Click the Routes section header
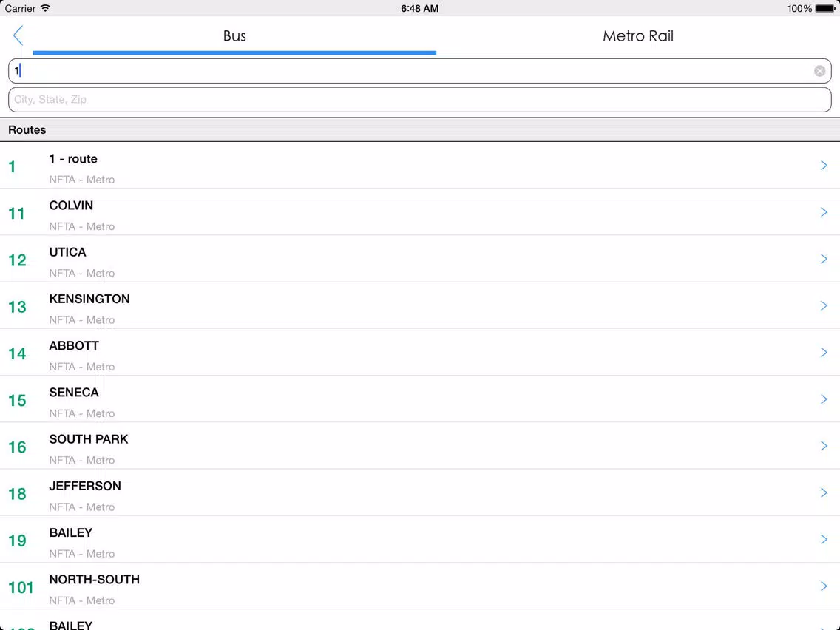Image resolution: width=840 pixels, height=630 pixels. [419, 130]
